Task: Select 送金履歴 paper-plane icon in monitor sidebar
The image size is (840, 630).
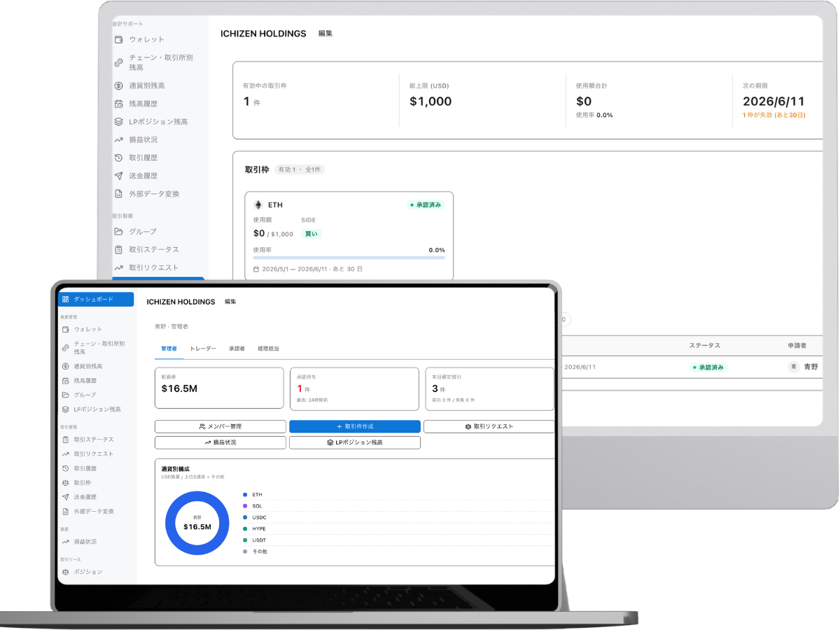Action: [119, 176]
